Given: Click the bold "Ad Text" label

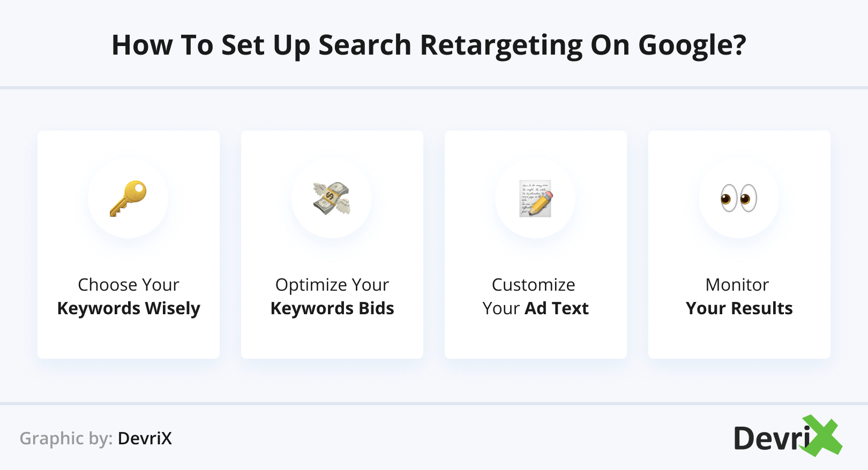Looking at the screenshot, I should (x=557, y=308).
